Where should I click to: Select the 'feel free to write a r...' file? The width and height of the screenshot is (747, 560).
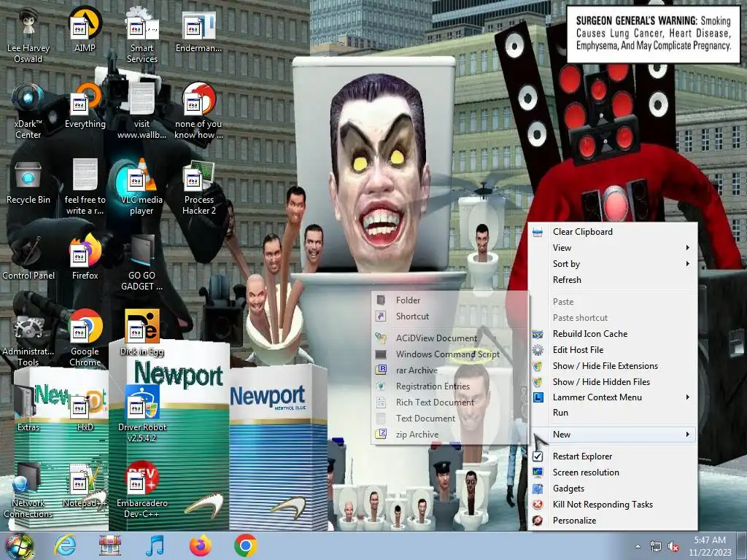click(85, 187)
